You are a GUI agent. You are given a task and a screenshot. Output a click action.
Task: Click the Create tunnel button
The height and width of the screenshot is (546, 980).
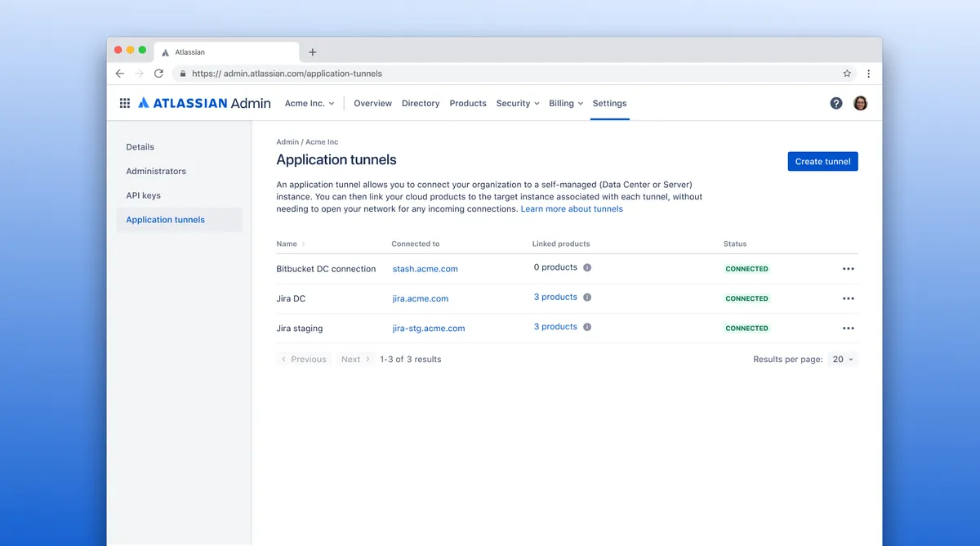[x=822, y=161]
